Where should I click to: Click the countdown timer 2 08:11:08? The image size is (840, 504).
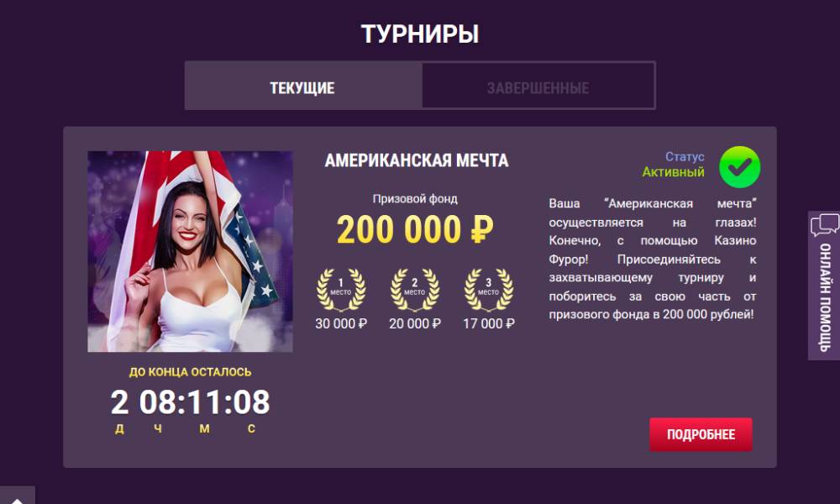tap(190, 402)
